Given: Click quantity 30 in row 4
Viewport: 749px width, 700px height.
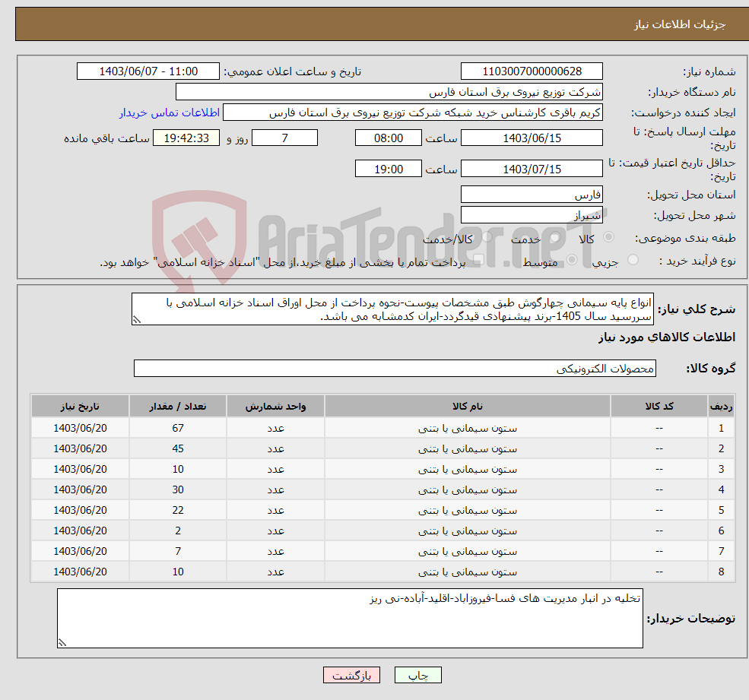Looking at the screenshot, I should pos(178,490).
